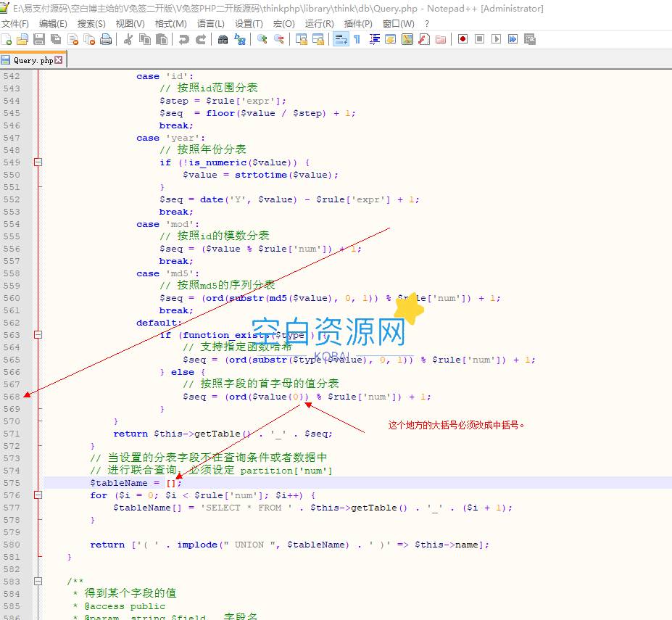Click the Print icon
The width and height of the screenshot is (672, 620).
[x=104, y=39]
